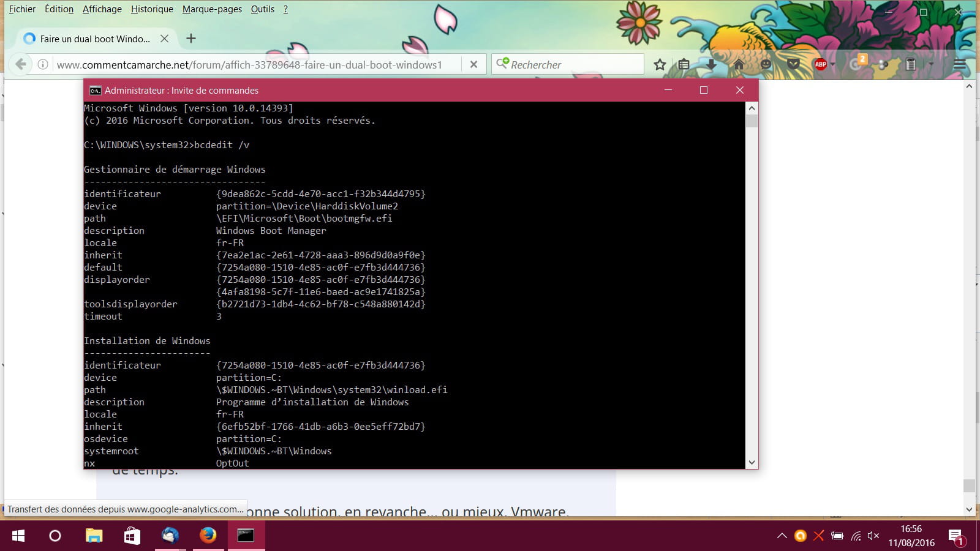Click the systemroot label

pos(111,451)
